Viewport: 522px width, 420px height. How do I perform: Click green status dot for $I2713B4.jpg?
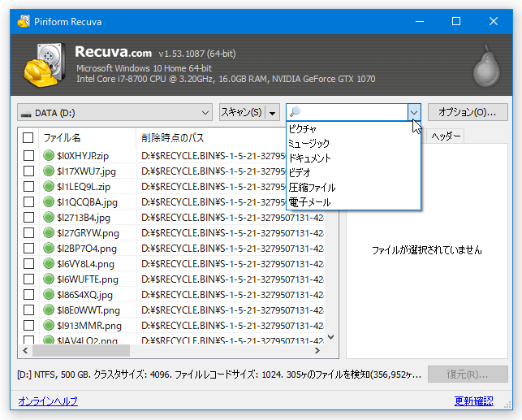[x=49, y=218]
